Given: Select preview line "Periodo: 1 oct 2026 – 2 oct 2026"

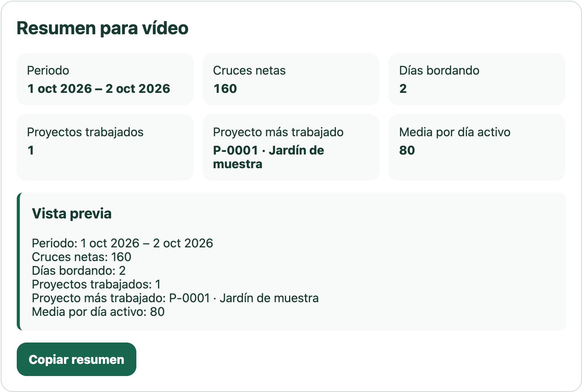Looking at the screenshot, I should [122, 243].
